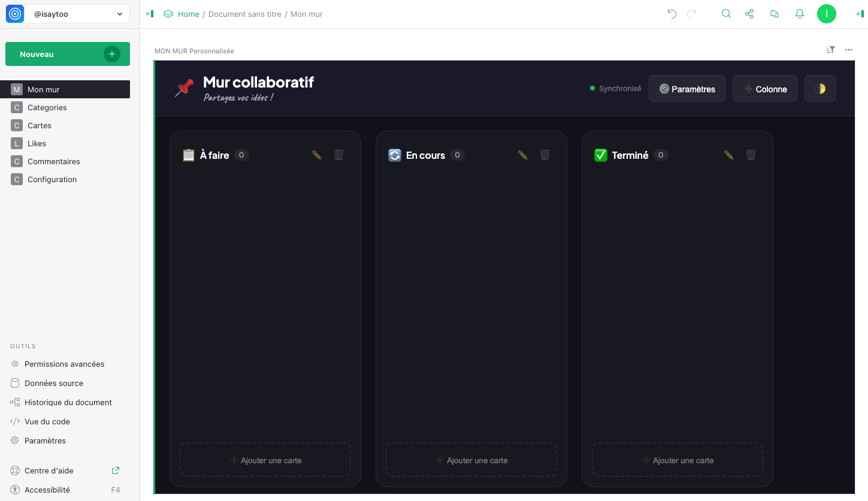Collapse the left sidebar panel
868x501 pixels.
click(150, 14)
